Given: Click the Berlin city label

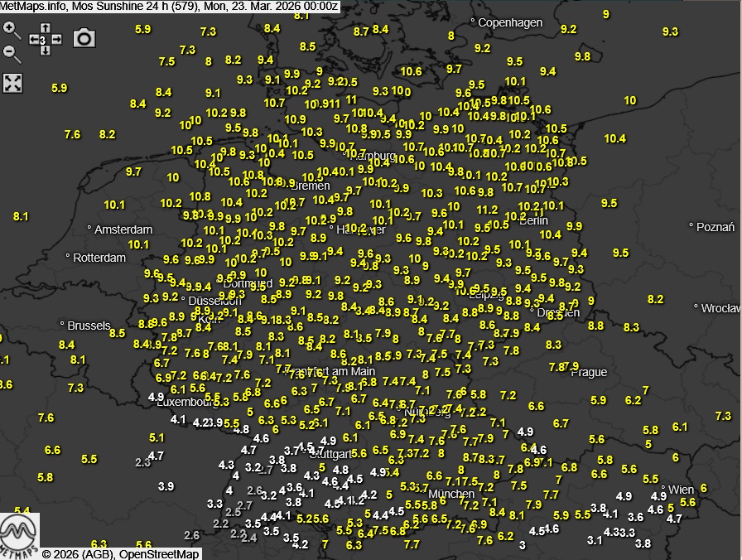Looking at the screenshot, I should pyautogui.click(x=533, y=220).
